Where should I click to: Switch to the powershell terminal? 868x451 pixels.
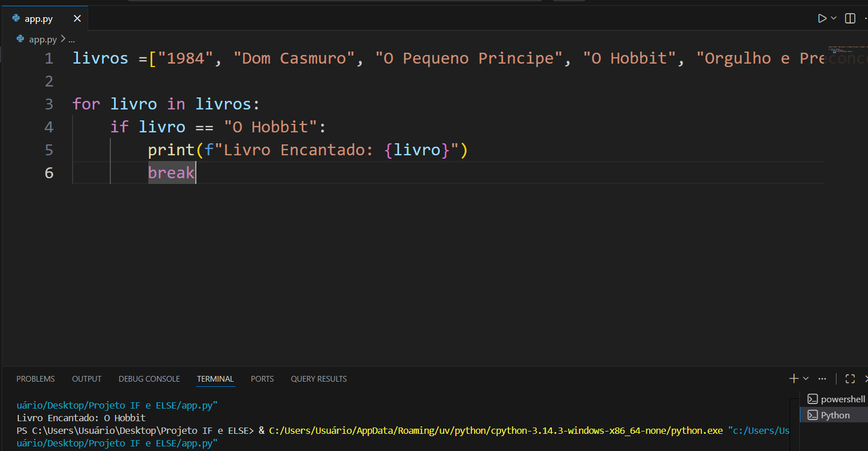pos(837,399)
